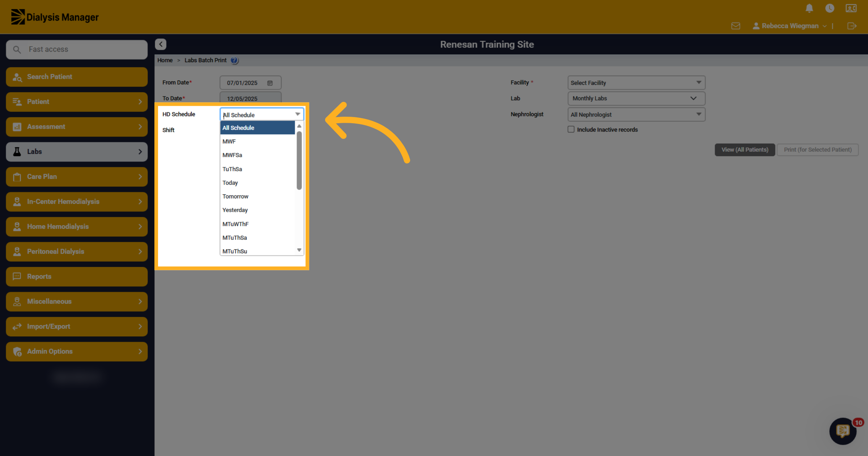Select Tomorrow in schedule list
This screenshot has width=868, height=456.
[258, 197]
